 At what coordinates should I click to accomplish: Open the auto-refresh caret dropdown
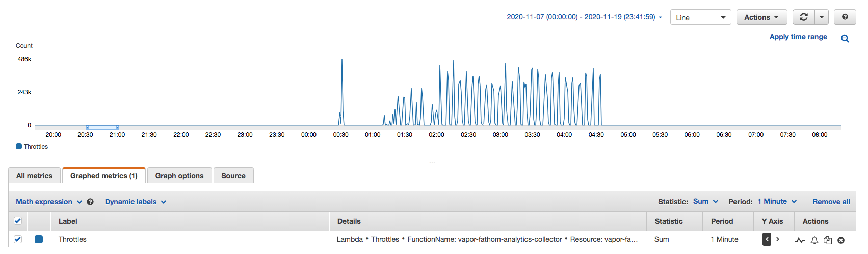tap(822, 17)
